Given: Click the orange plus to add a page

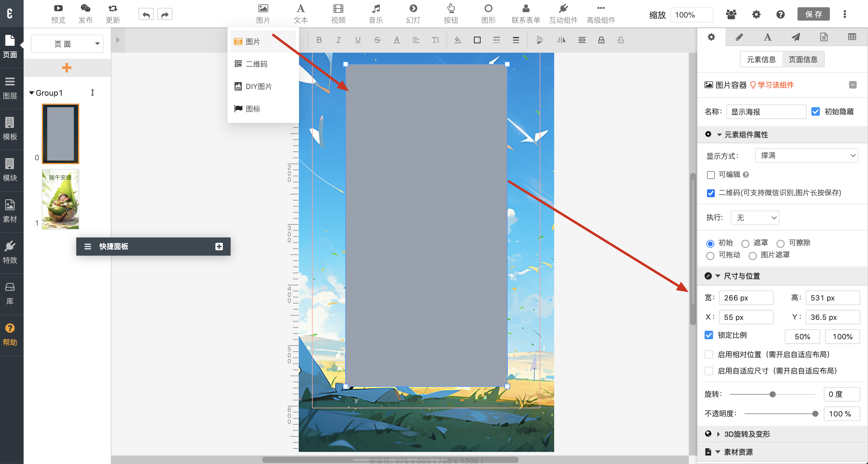Looking at the screenshot, I should click(x=67, y=68).
